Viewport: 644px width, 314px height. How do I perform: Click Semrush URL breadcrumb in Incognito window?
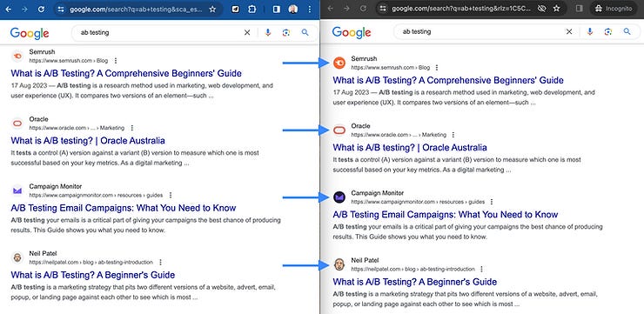click(x=390, y=67)
